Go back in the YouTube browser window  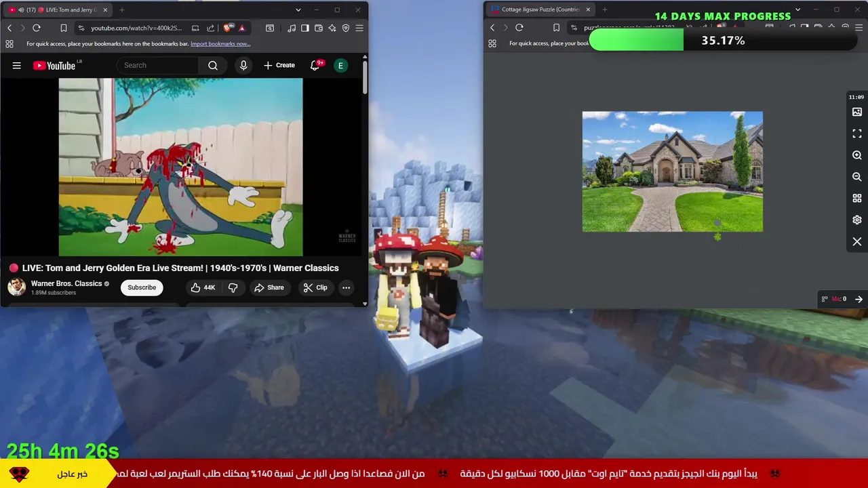[x=9, y=28]
